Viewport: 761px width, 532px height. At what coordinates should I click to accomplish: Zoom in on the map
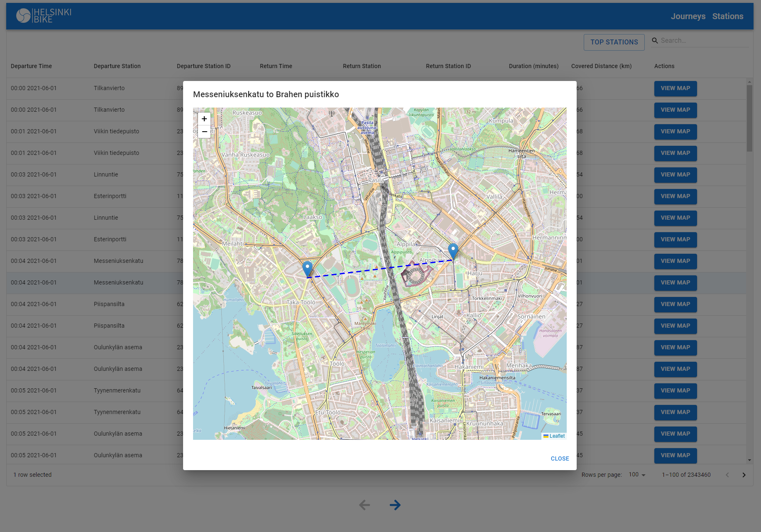pos(204,119)
